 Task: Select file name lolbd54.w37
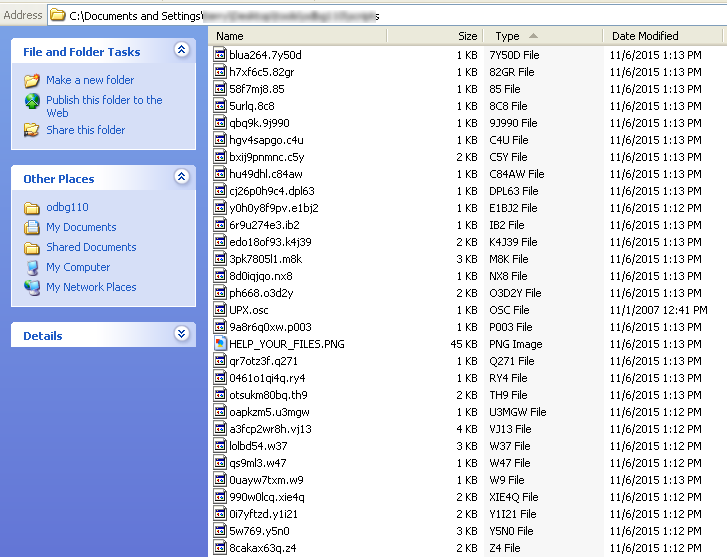click(x=258, y=446)
